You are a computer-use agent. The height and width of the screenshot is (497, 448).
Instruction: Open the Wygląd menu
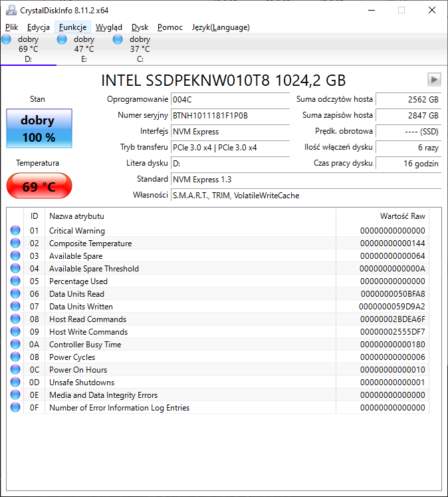tap(109, 27)
